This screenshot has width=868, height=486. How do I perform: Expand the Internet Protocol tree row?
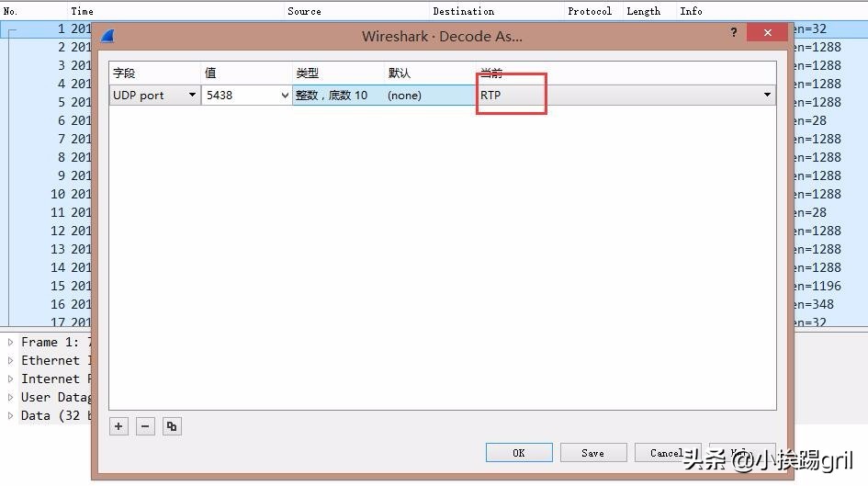point(10,379)
